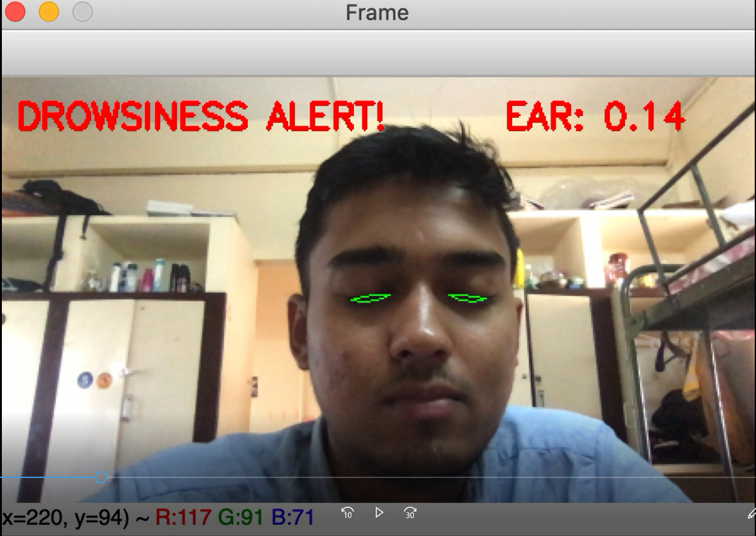Skip forward 30 seconds

click(410, 513)
